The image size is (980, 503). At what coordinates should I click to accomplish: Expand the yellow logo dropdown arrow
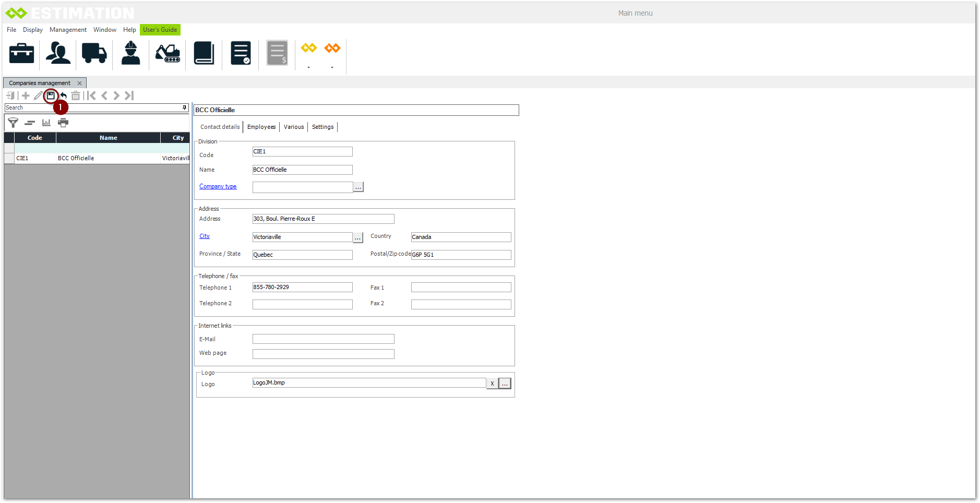308,67
